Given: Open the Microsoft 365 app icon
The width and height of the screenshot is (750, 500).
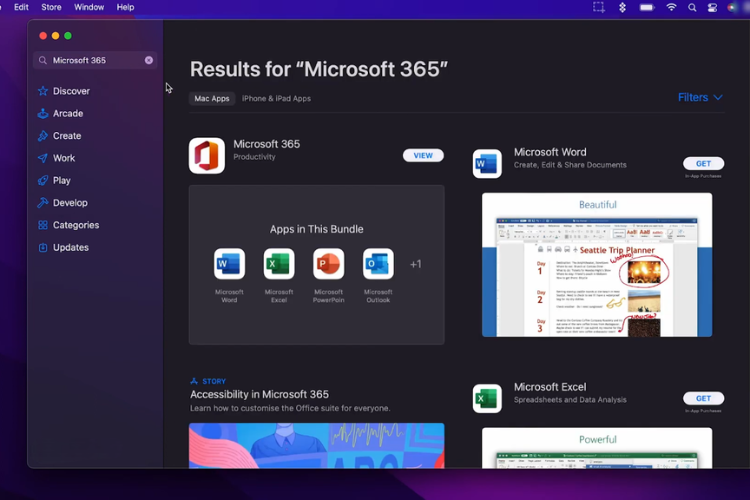Looking at the screenshot, I should 207,156.
